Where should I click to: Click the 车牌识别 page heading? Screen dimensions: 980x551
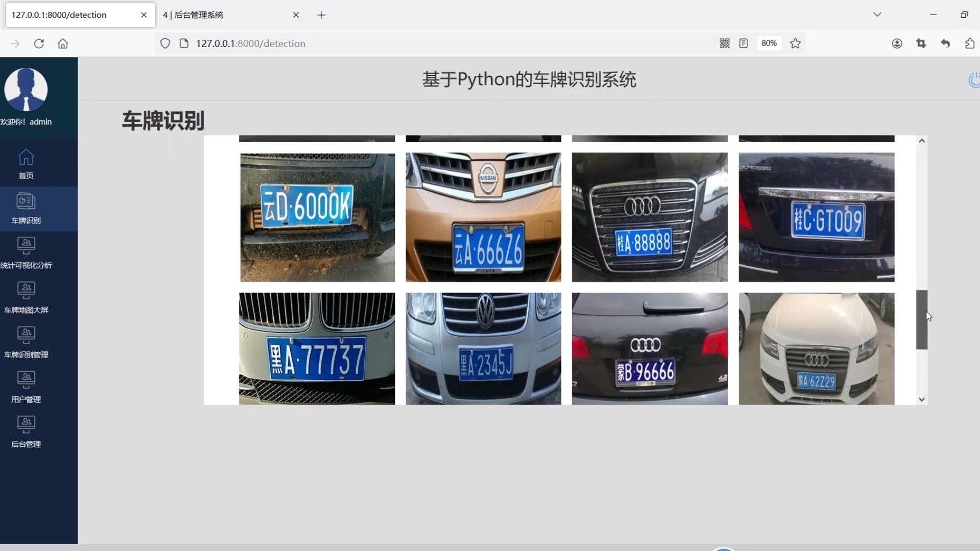click(163, 120)
